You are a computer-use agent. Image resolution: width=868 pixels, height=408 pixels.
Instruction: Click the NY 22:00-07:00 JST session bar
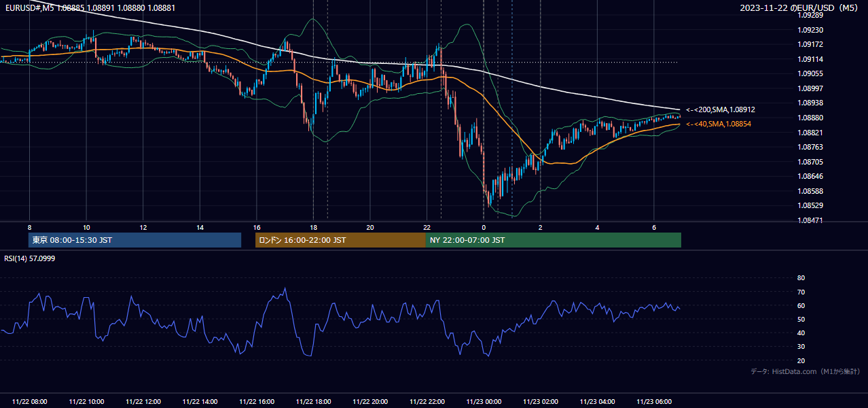554,240
